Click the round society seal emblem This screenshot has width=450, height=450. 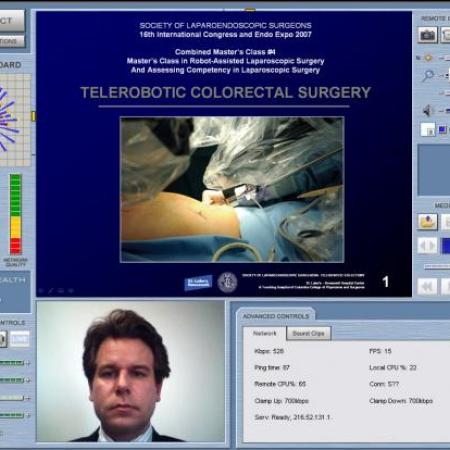pyautogui.click(x=227, y=282)
